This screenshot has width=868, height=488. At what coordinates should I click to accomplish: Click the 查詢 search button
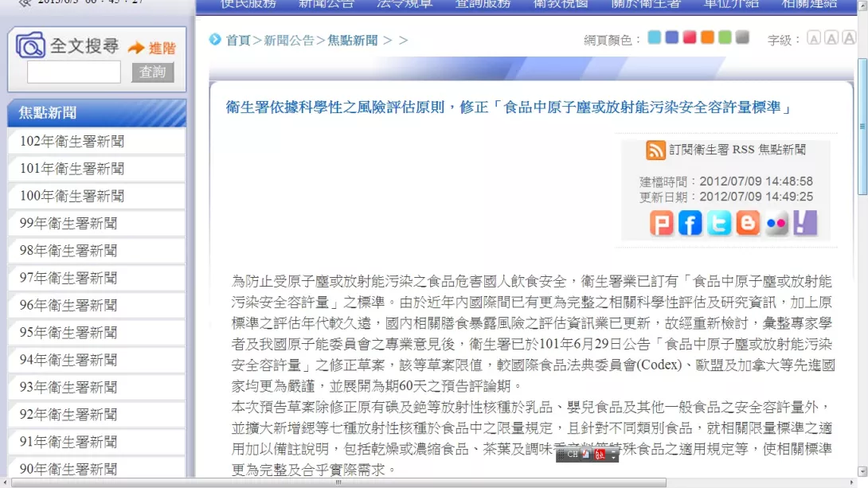click(153, 72)
